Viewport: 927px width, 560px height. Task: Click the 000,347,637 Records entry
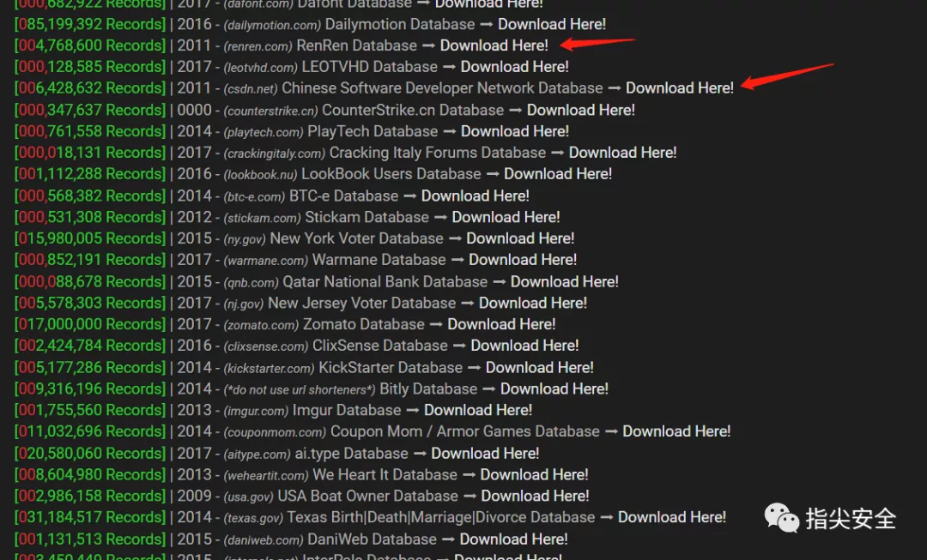point(90,110)
